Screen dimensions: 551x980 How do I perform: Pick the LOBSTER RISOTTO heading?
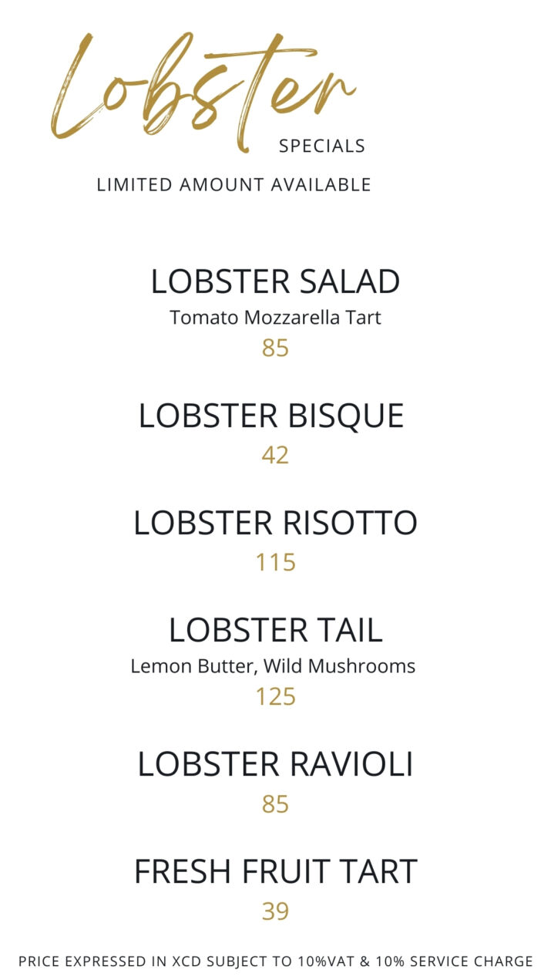click(x=275, y=523)
